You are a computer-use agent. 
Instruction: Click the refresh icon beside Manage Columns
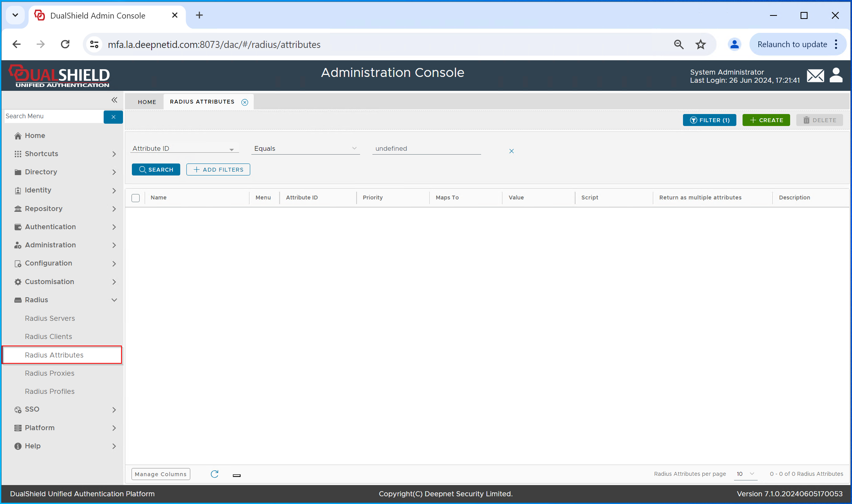[215, 474]
